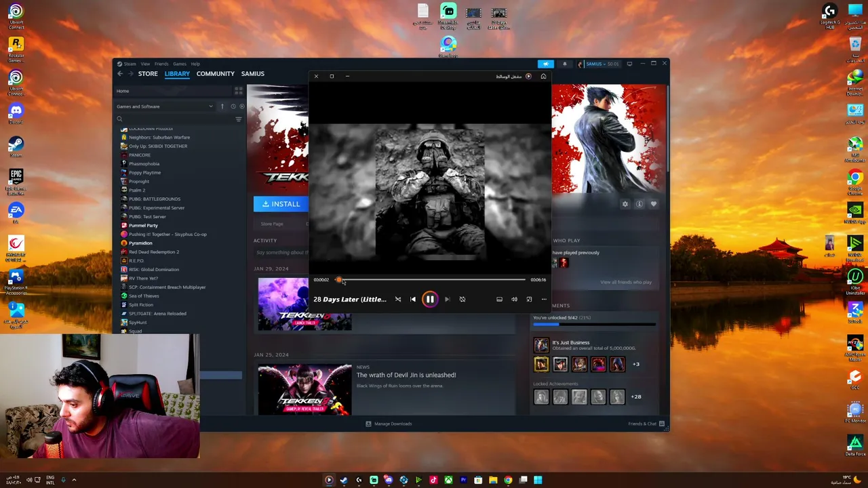Show the +3 more unlocked achievements
Image resolution: width=868 pixels, height=488 pixels.
(636, 365)
